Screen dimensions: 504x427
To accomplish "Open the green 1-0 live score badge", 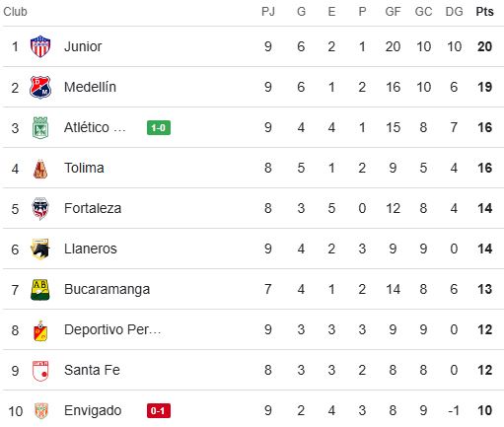I will pyautogui.click(x=159, y=127).
